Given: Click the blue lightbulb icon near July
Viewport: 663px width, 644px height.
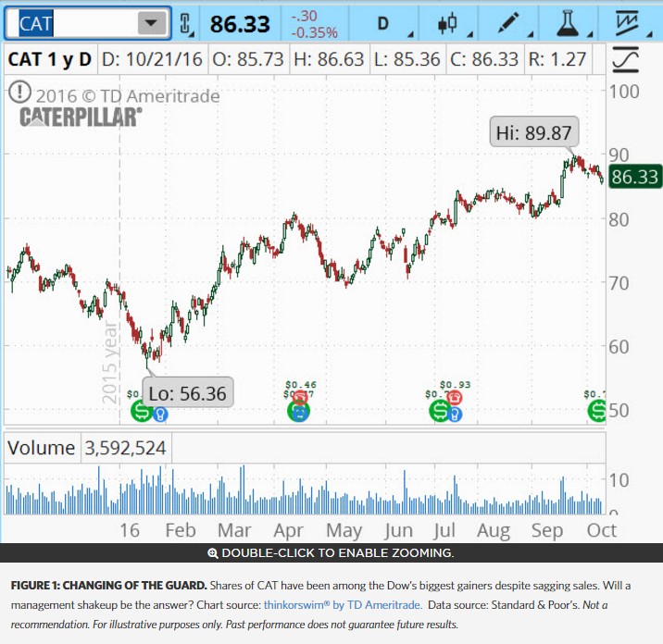Looking at the screenshot, I should tap(454, 415).
